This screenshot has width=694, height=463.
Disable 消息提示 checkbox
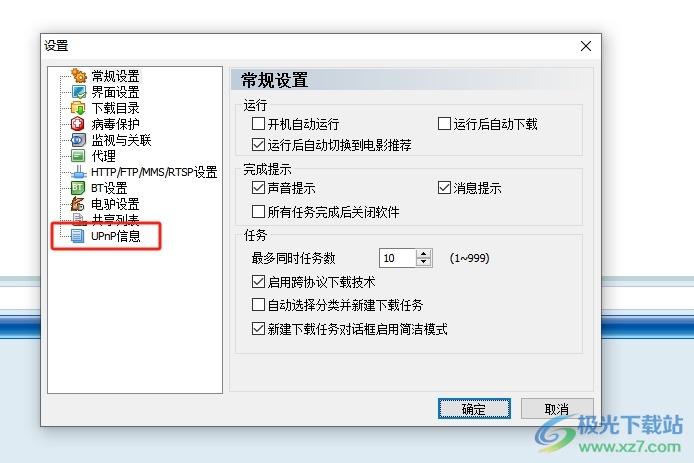tap(444, 188)
